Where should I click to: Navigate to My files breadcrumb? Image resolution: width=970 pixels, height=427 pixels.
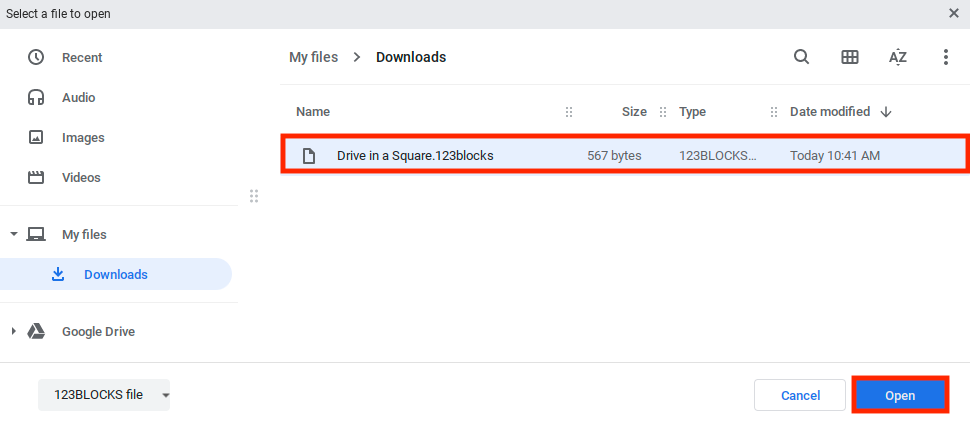click(313, 57)
